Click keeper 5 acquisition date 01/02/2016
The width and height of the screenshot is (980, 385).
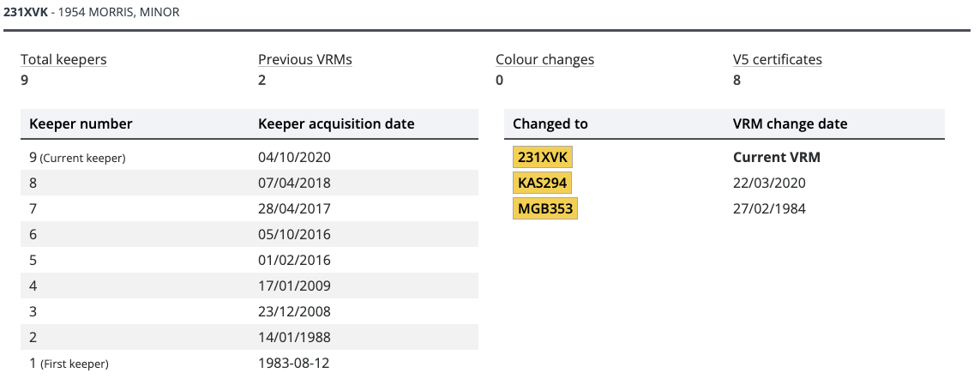tap(294, 260)
